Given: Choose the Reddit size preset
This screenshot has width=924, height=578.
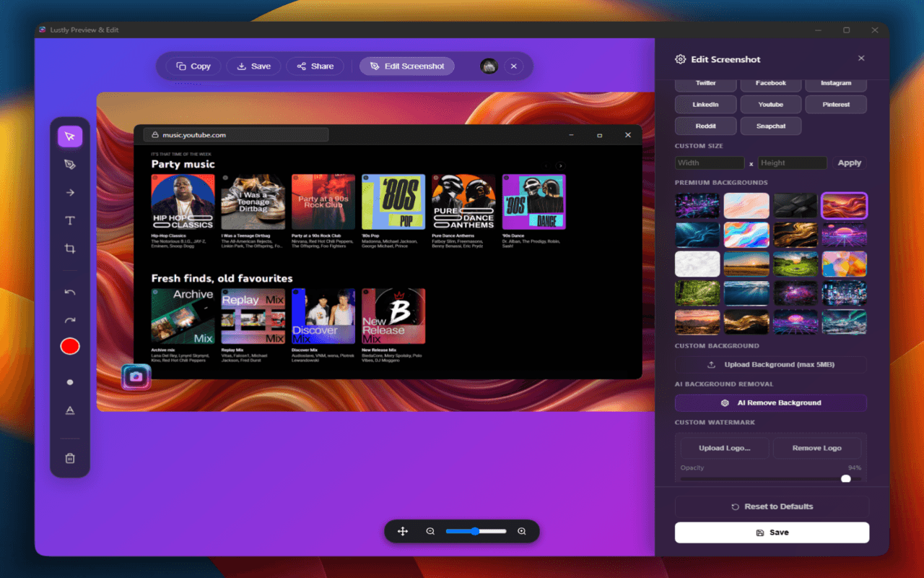Looking at the screenshot, I should point(706,126).
